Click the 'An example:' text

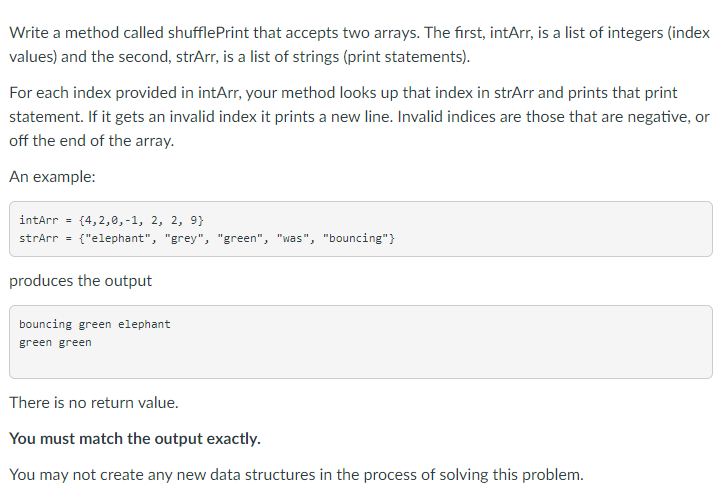[52, 177]
